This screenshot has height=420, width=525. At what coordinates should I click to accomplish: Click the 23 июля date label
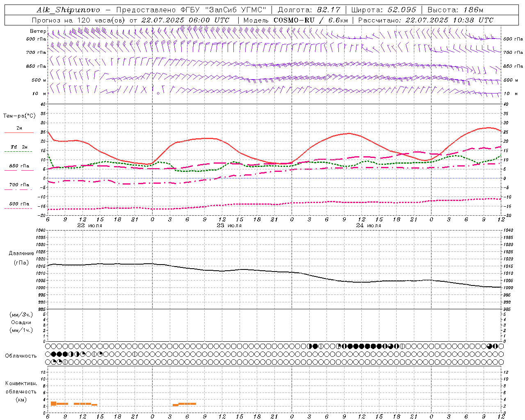(x=229, y=226)
